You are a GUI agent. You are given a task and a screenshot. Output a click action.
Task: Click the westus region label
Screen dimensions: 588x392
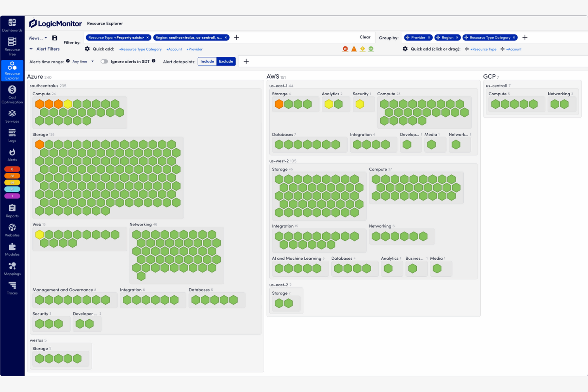point(36,340)
